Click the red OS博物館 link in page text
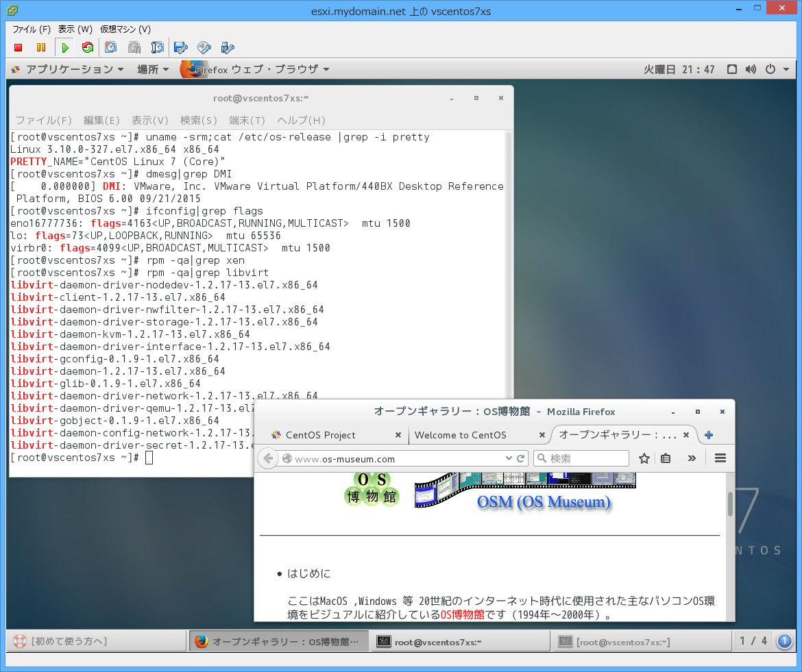 (463, 614)
